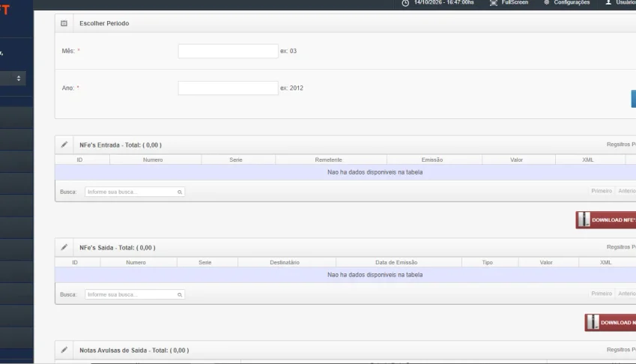Open the Usuário menu in top bar
The image size is (636, 364).
coord(620,2)
